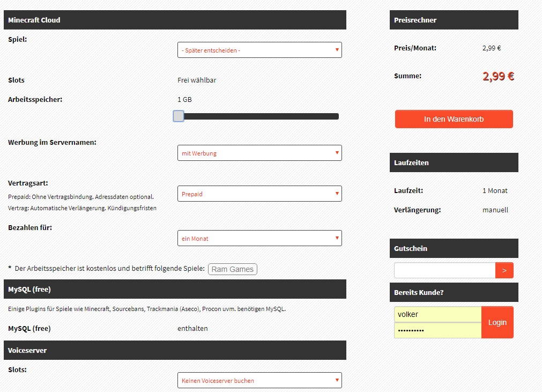Click the 'MySQL (free)' section header

(175, 289)
